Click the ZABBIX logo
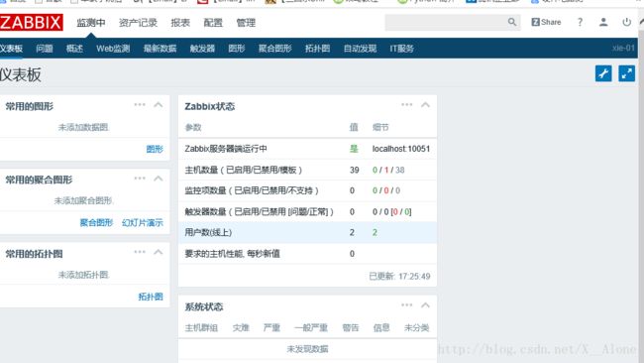The image size is (644, 363). coord(32,22)
